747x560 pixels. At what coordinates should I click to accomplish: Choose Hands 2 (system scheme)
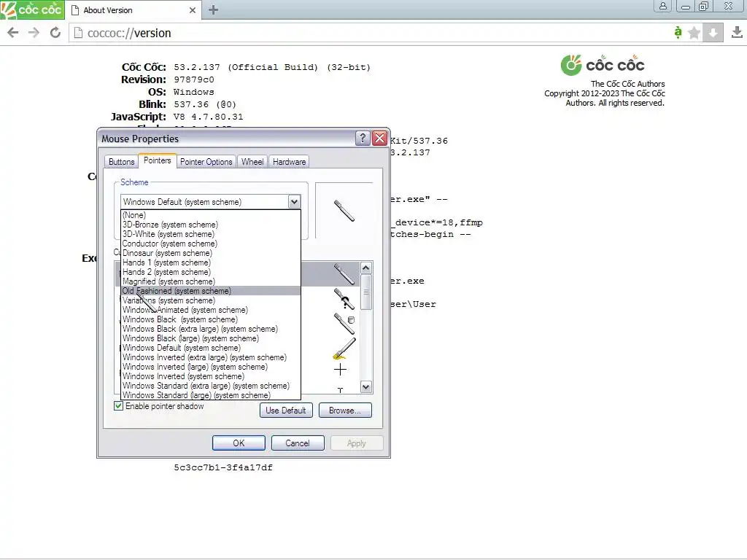click(x=211, y=272)
